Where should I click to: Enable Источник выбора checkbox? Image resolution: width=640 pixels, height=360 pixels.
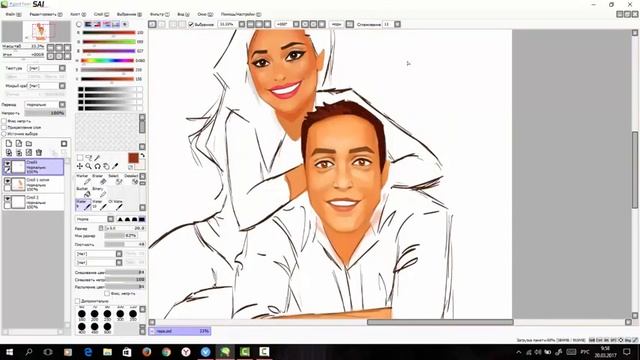click(4, 133)
